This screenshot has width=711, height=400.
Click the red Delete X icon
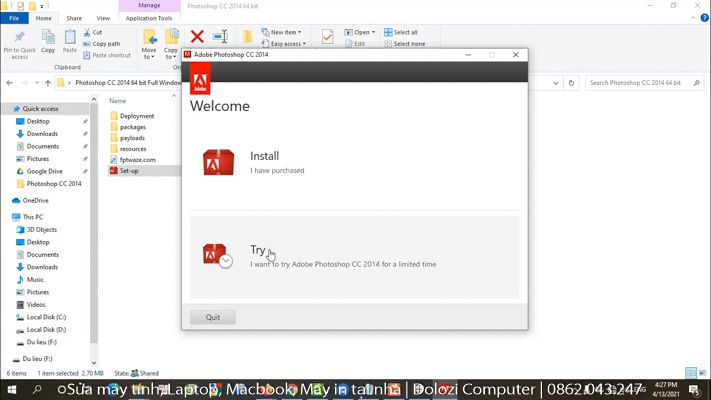197,37
